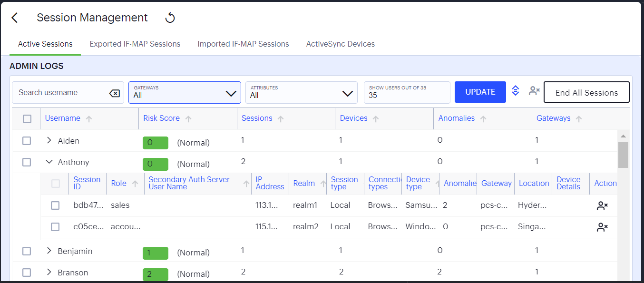Image resolution: width=644 pixels, height=283 pixels.
Task: Check the box for user Aiden
Action: (27, 141)
